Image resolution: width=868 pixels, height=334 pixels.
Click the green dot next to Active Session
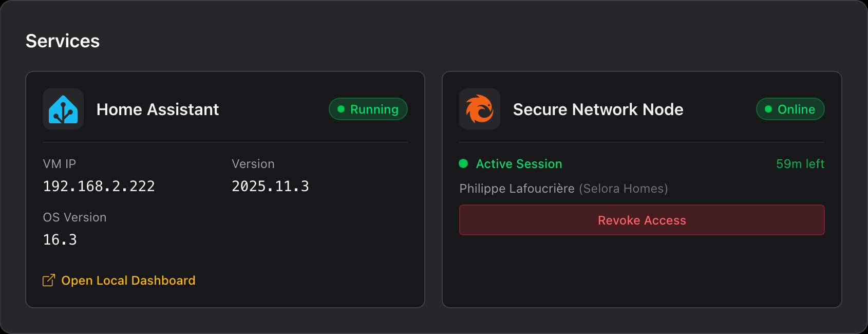pyautogui.click(x=463, y=163)
